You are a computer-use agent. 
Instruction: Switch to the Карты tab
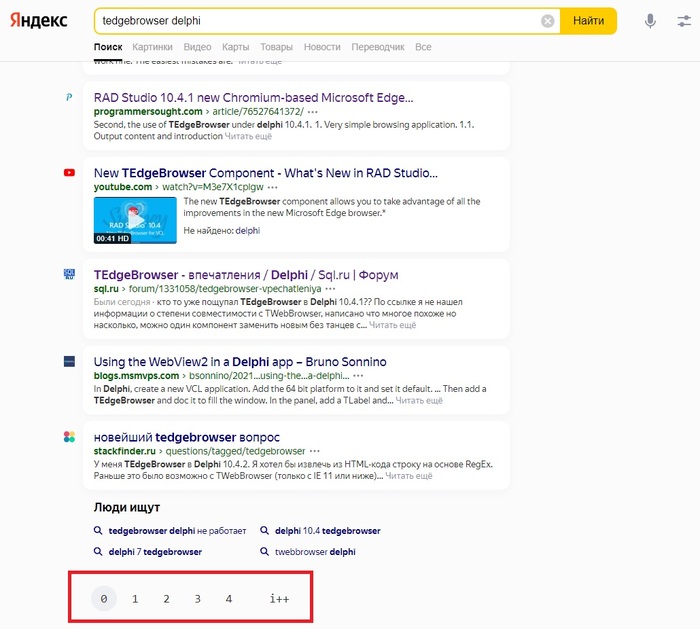pyautogui.click(x=236, y=47)
